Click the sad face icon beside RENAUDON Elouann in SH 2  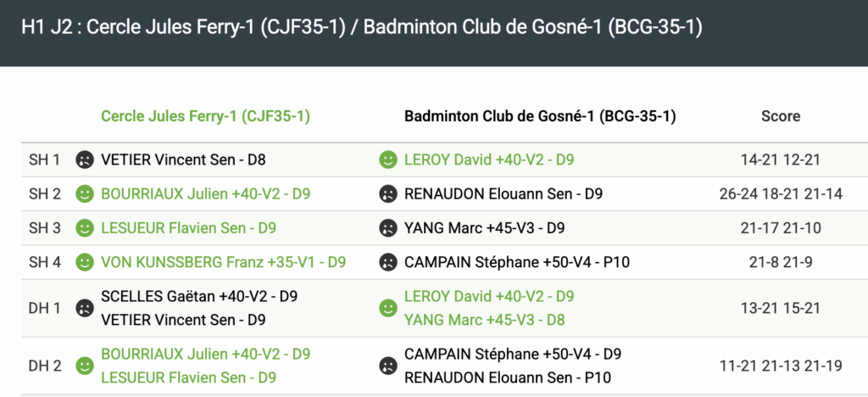tap(387, 194)
